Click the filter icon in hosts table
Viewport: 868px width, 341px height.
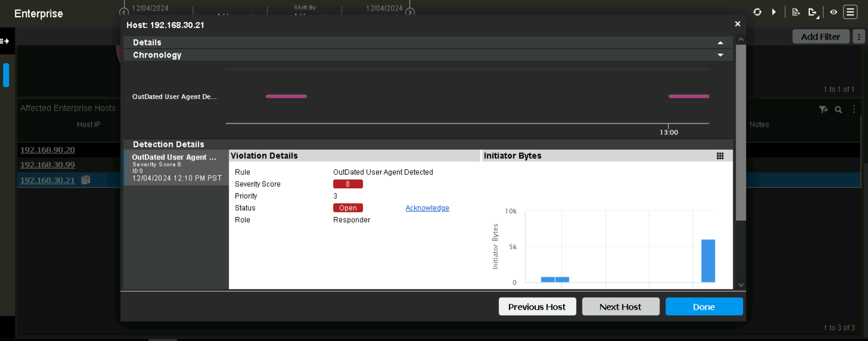pos(823,110)
